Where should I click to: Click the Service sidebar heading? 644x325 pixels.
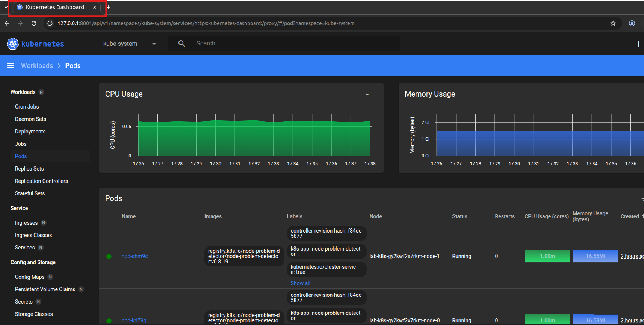[x=19, y=208]
